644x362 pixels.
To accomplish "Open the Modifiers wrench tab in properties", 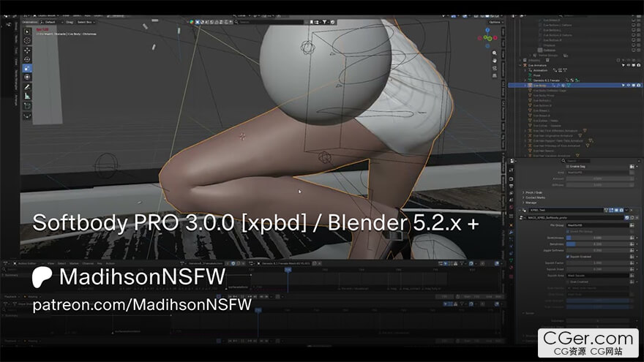I will coord(512,233).
